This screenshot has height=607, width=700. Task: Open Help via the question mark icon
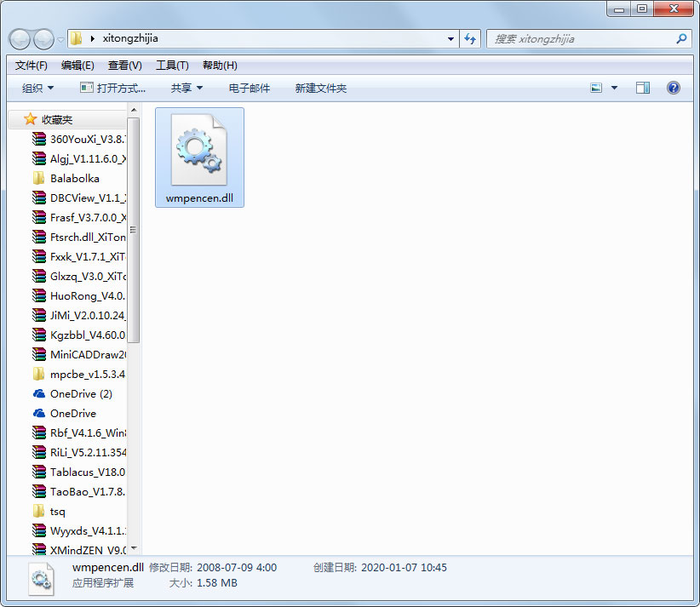pos(673,87)
